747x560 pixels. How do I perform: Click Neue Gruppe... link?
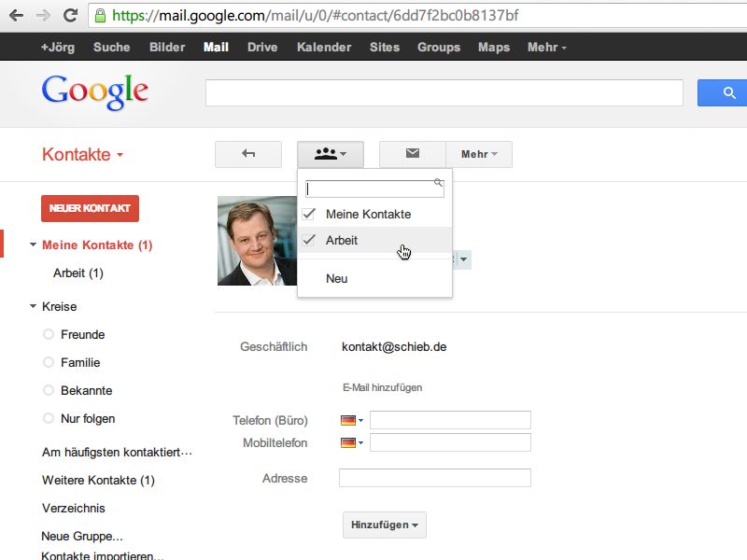point(82,536)
